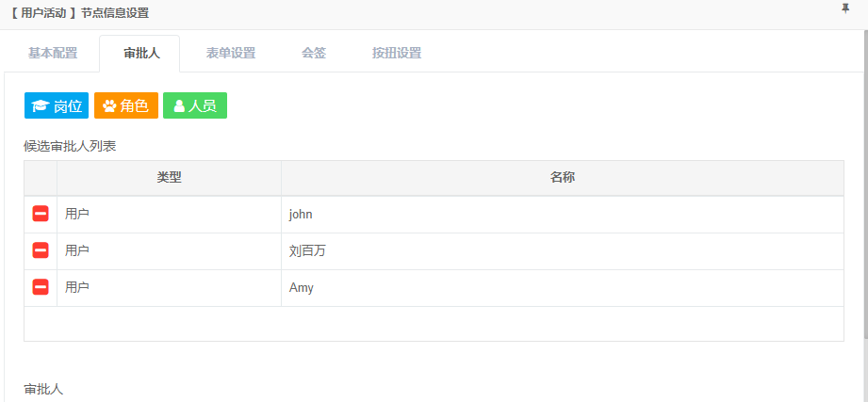This screenshot has height=402, width=868.
Task: Delete Amy from candidate approver list
Action: (x=41, y=287)
